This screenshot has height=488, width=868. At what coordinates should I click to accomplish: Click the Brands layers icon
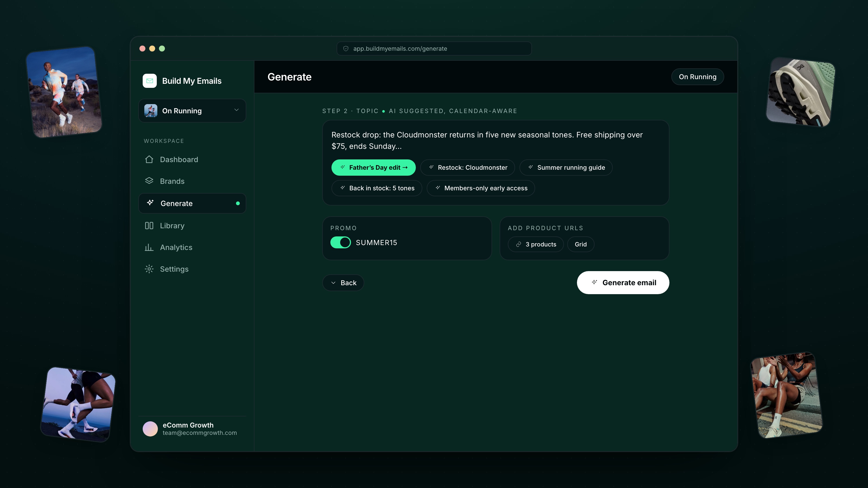pos(149,181)
